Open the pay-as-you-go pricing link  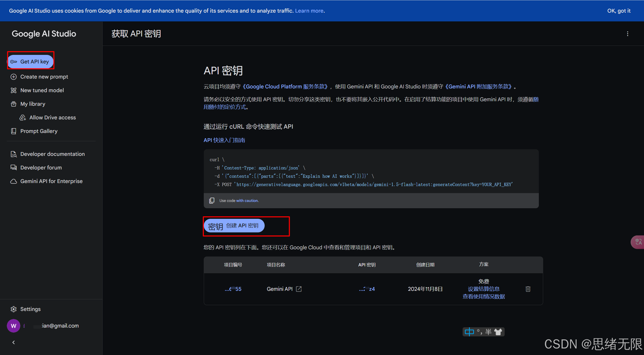pos(371,103)
